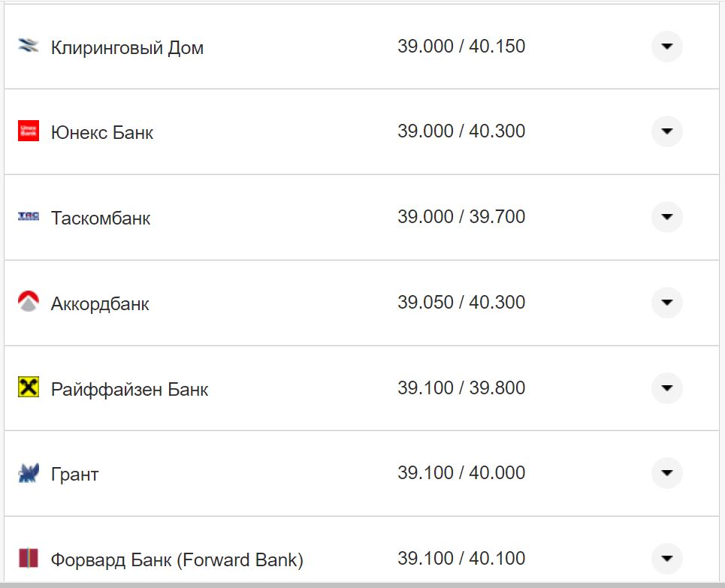Select the Таскомбанк name text

101,219
